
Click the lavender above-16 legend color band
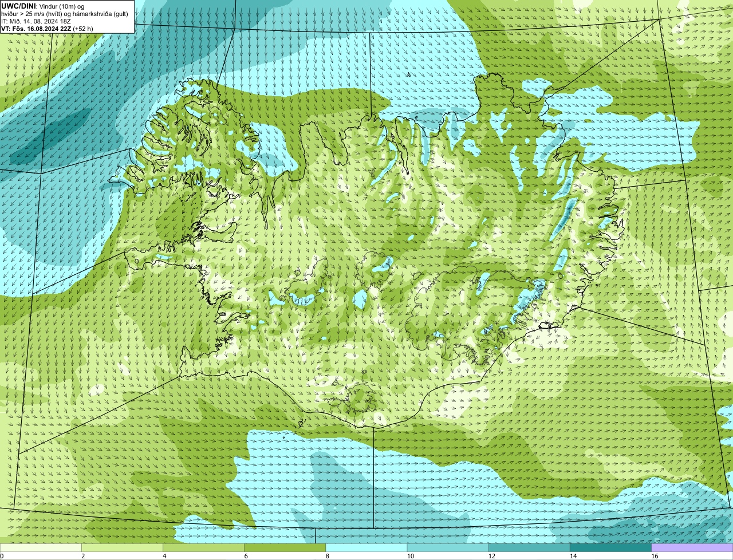tap(692, 547)
